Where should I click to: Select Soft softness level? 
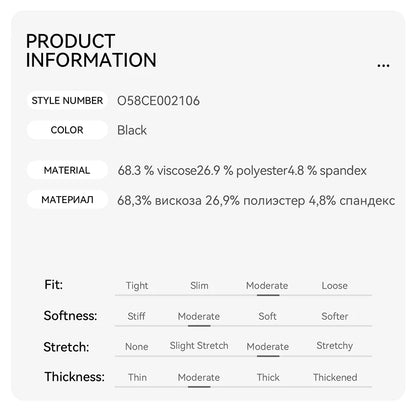point(267,316)
